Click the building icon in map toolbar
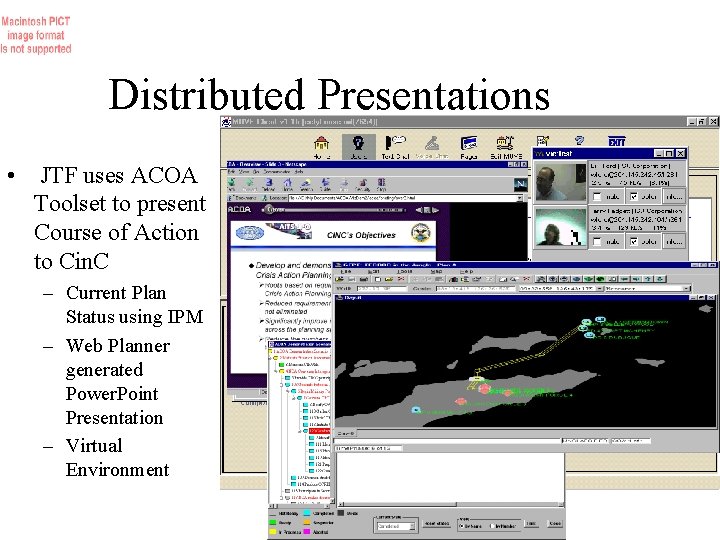720x540 pixels. (x=454, y=279)
